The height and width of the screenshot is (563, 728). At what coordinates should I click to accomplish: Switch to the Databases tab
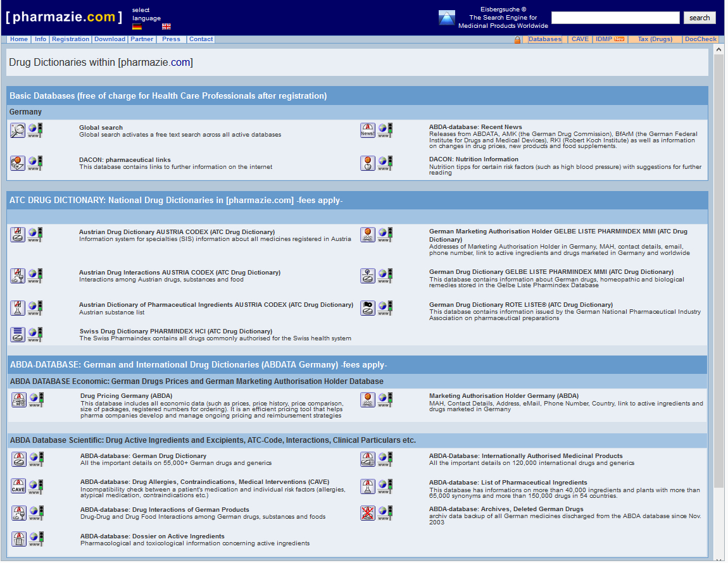click(544, 39)
